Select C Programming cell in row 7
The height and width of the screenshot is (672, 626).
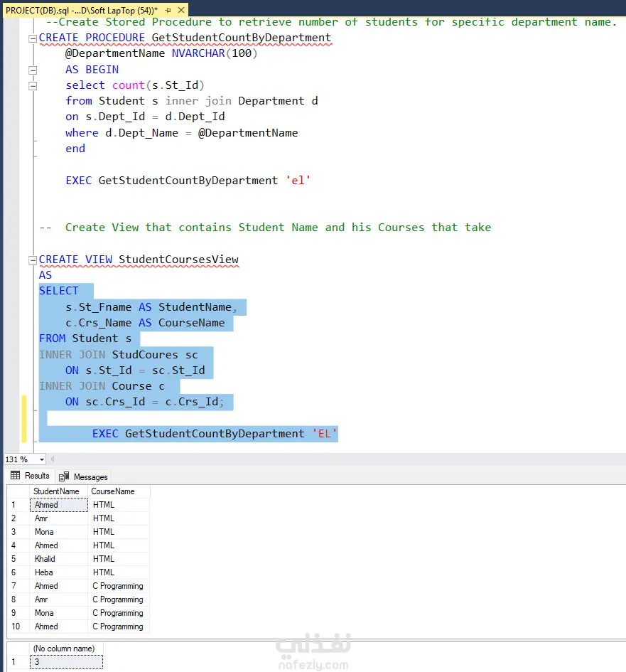coord(119,586)
